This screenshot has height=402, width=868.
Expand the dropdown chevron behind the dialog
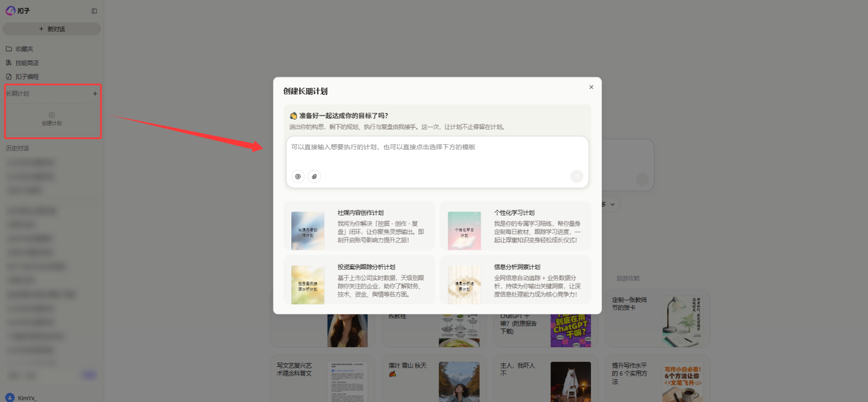click(612, 205)
